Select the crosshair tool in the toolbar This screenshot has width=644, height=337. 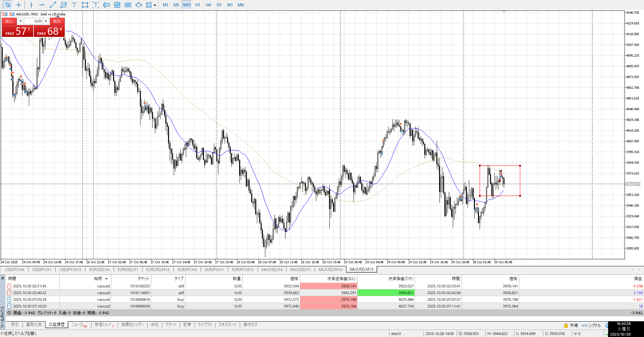click(x=18, y=5)
